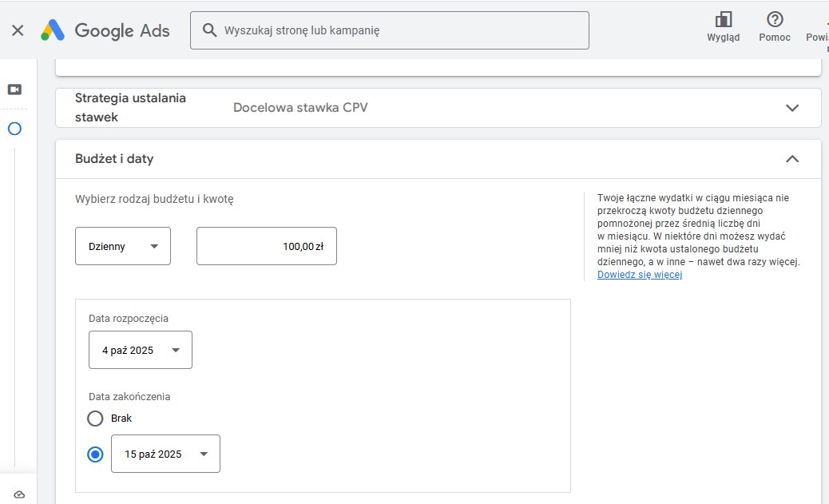Open the end date picker 15 paź 2025
Image resolution: width=829 pixels, height=504 pixels.
(165, 454)
